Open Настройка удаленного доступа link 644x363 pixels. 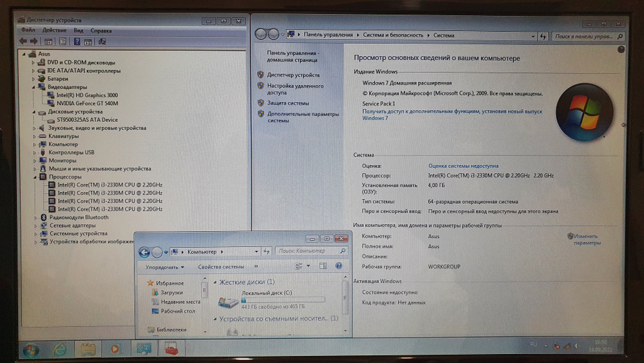point(295,89)
